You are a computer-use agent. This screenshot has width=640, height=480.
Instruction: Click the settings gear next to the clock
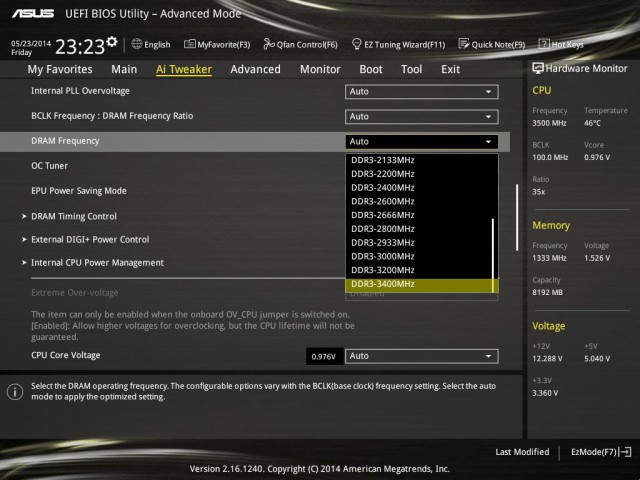[x=112, y=42]
